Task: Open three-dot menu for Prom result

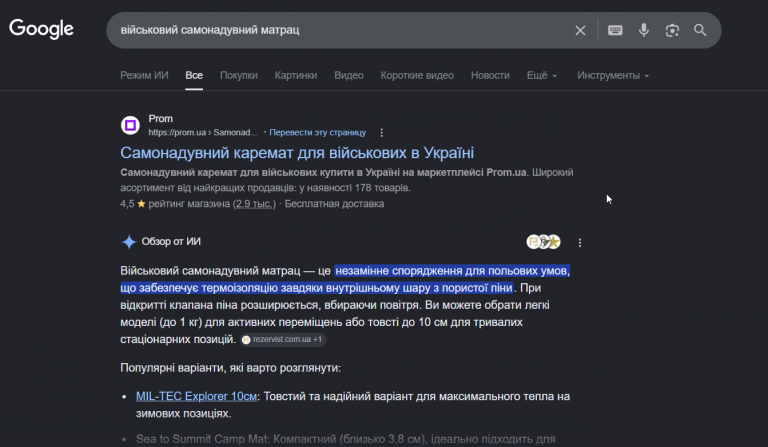Action: tap(382, 133)
